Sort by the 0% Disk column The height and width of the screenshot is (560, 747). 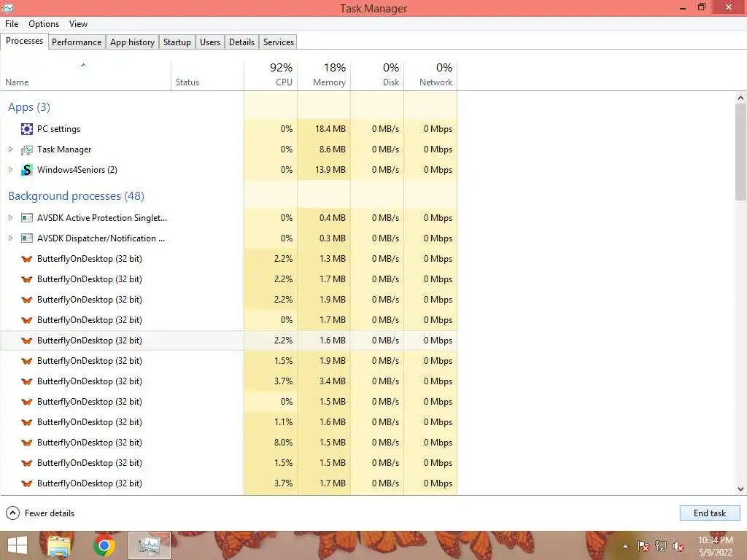[377, 76]
